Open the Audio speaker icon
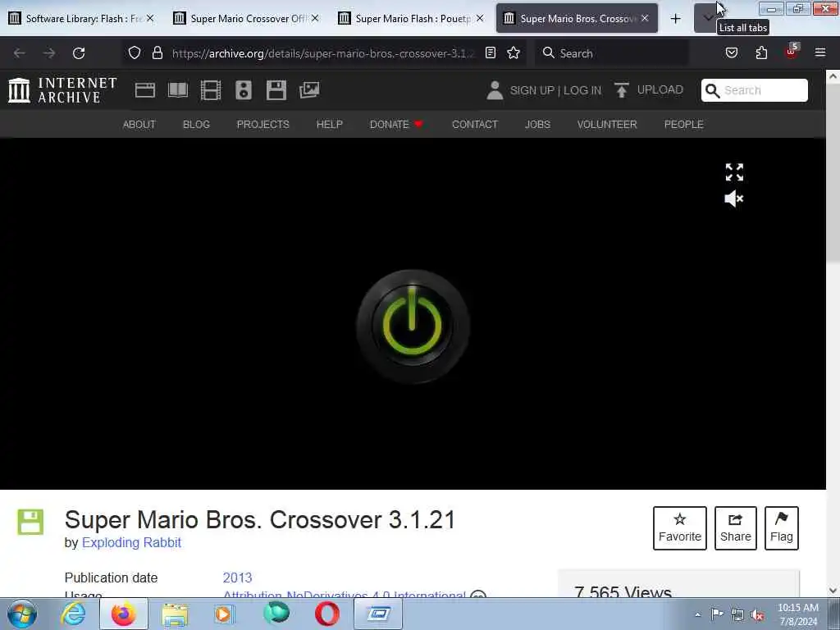This screenshot has width=840, height=630. tap(243, 90)
